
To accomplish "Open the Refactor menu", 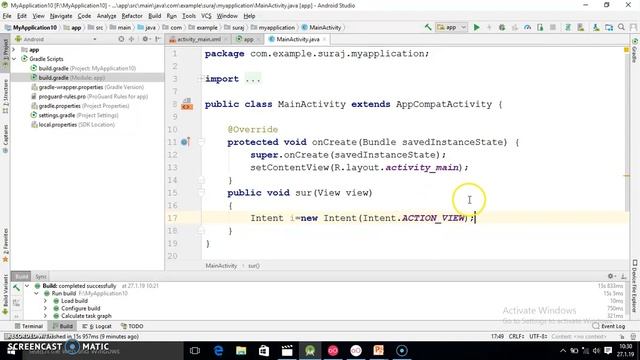I will pyautogui.click(x=132, y=16).
